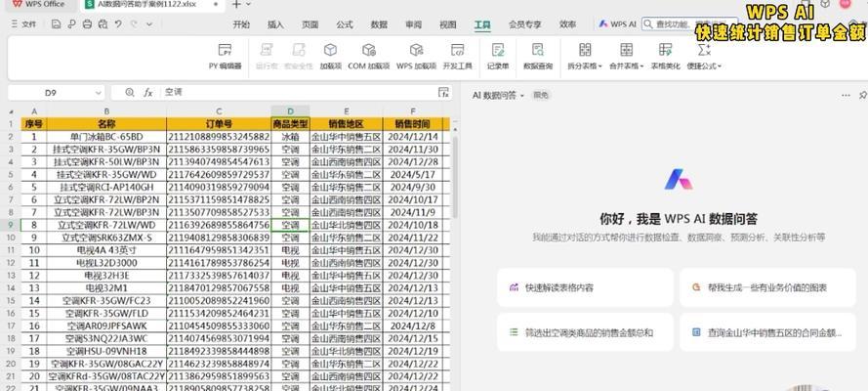
Task: Open the dropdown arrow next to the new-tab plus
Action: 248,5
